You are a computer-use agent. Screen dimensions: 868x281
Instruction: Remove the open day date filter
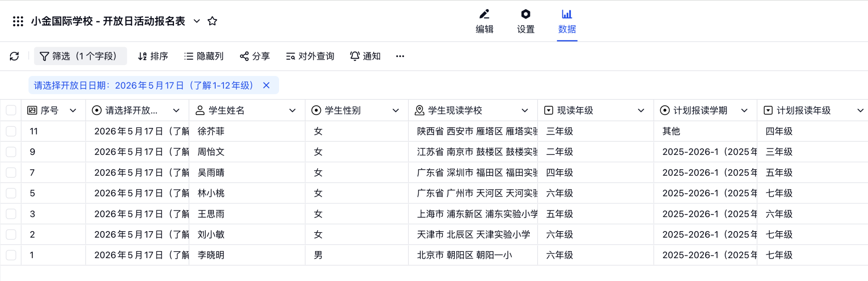[266, 85]
